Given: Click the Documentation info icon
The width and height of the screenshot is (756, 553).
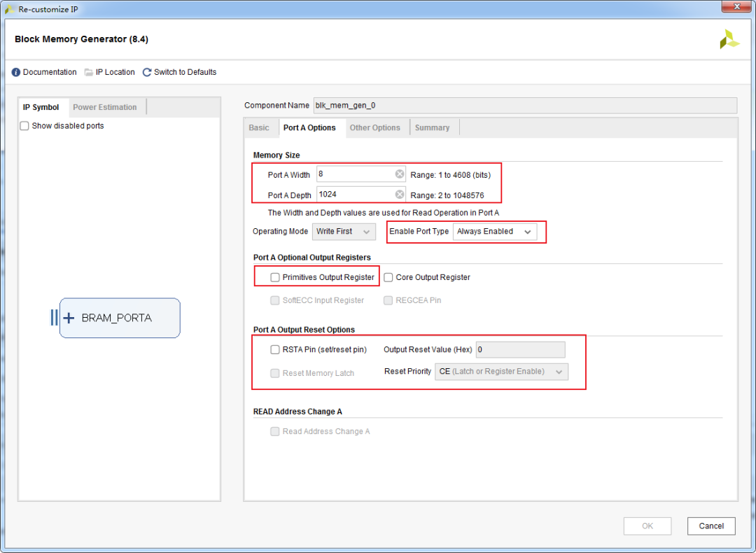Looking at the screenshot, I should click(16, 72).
